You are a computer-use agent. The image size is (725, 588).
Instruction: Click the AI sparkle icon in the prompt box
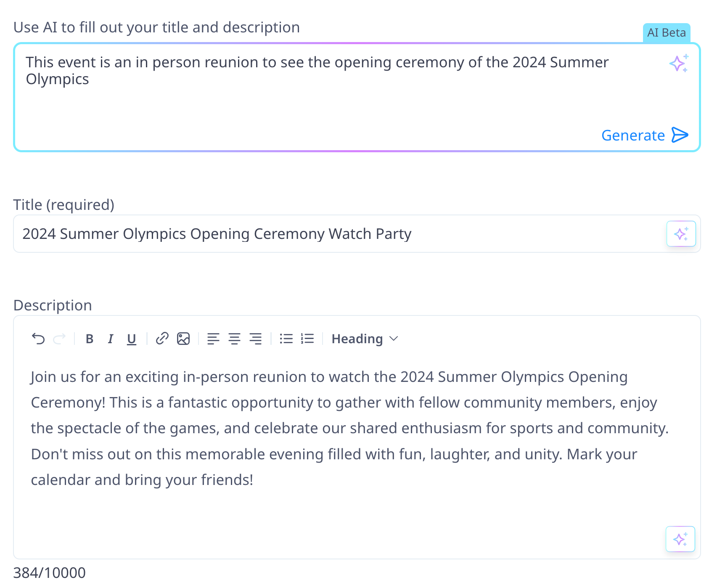[x=677, y=63]
